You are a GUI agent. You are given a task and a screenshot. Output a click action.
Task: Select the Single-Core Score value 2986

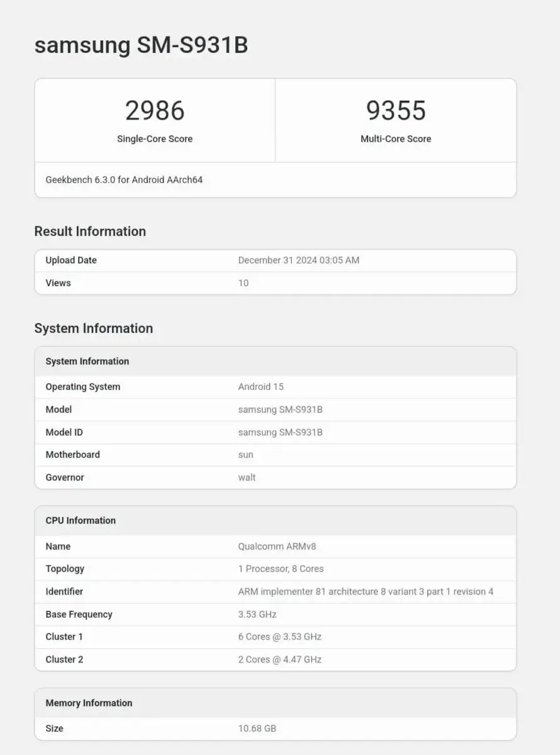point(155,110)
